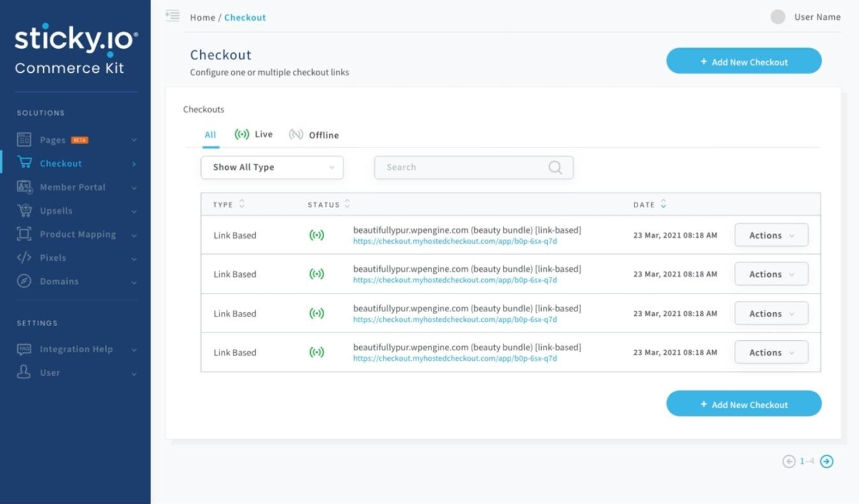859x504 pixels.
Task: Click the sticky.io Commerce Kit logo
Action: (76, 50)
